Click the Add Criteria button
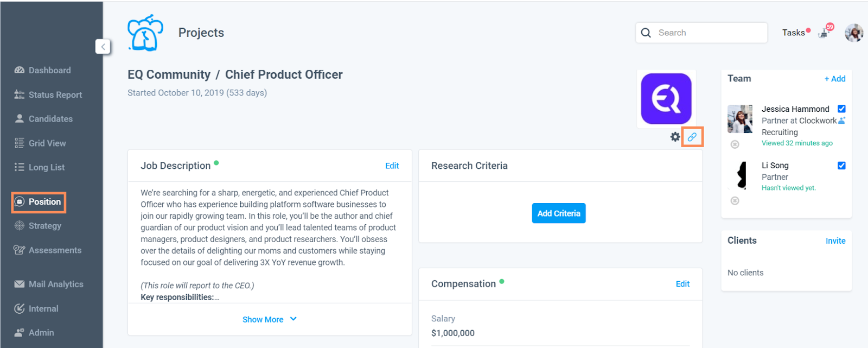 point(558,213)
